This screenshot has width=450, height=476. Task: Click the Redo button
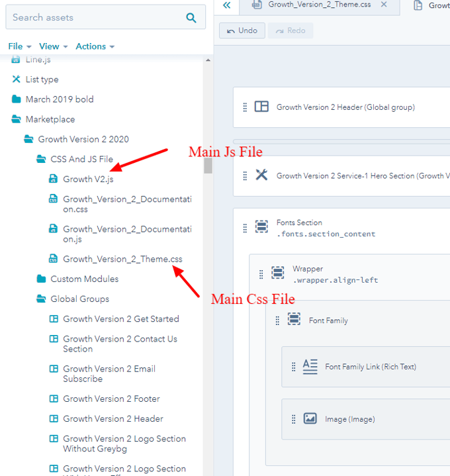291,30
